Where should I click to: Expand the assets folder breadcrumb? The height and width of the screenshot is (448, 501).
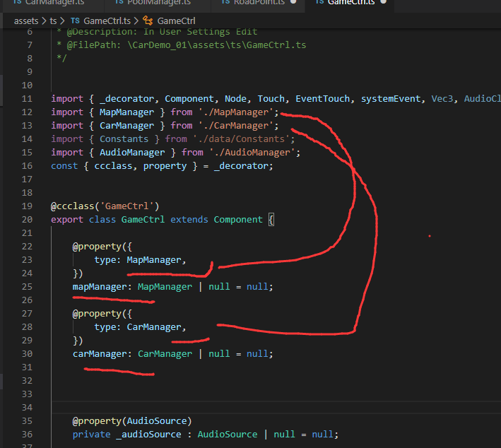tap(26, 20)
